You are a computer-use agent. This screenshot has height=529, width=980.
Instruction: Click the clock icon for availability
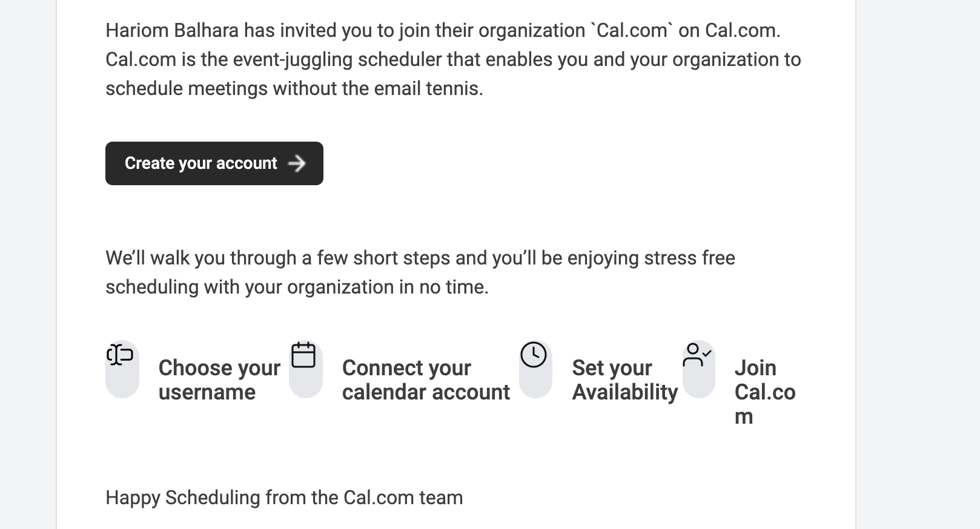pyautogui.click(x=535, y=354)
